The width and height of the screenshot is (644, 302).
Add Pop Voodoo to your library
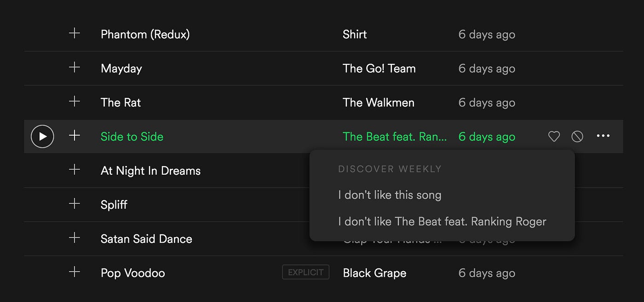[75, 272]
